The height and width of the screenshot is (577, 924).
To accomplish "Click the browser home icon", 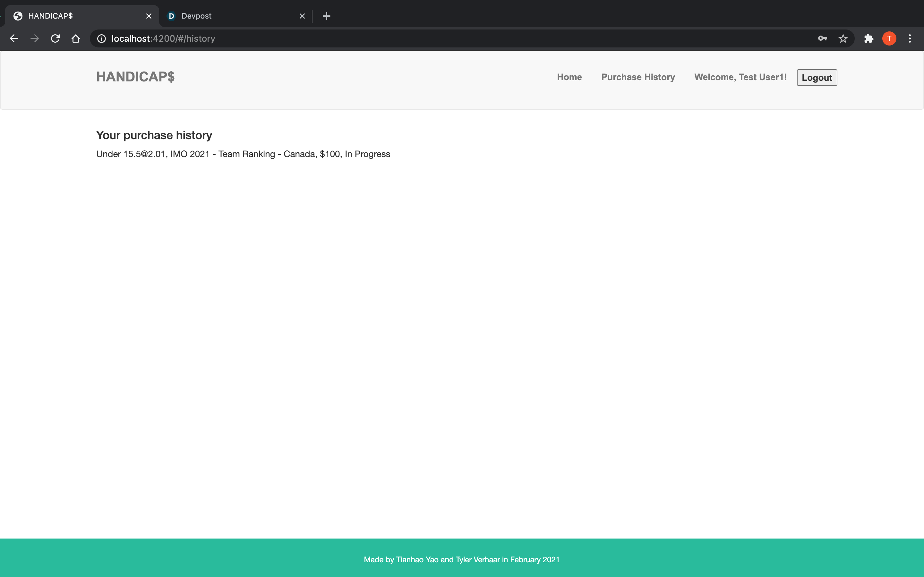I will [76, 38].
